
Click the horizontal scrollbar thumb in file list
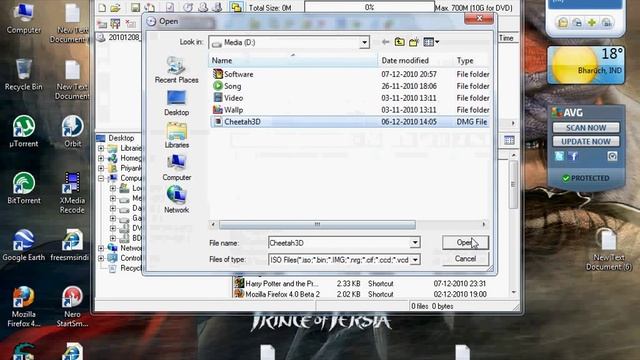point(317,224)
